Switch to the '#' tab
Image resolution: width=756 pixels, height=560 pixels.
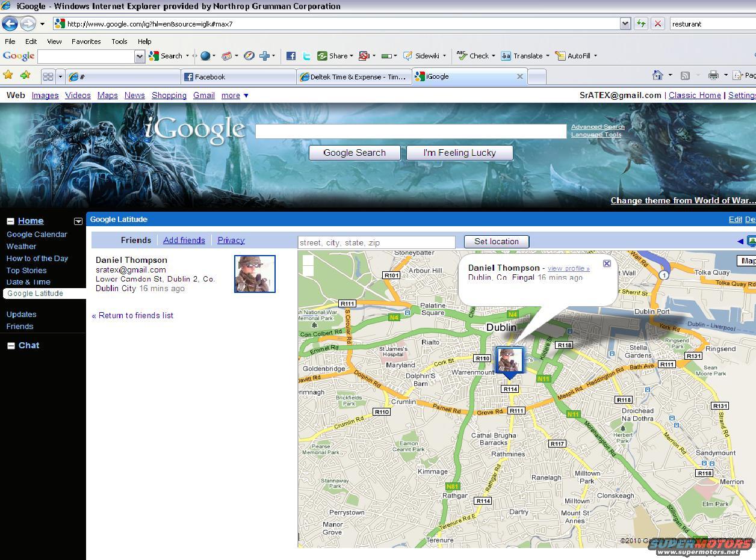coord(123,76)
